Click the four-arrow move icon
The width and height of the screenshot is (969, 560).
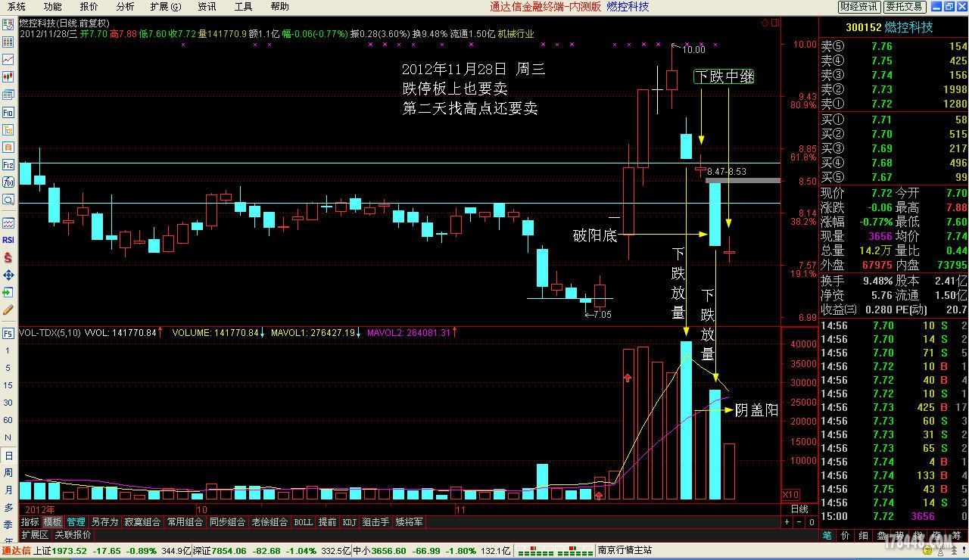tap(8, 275)
